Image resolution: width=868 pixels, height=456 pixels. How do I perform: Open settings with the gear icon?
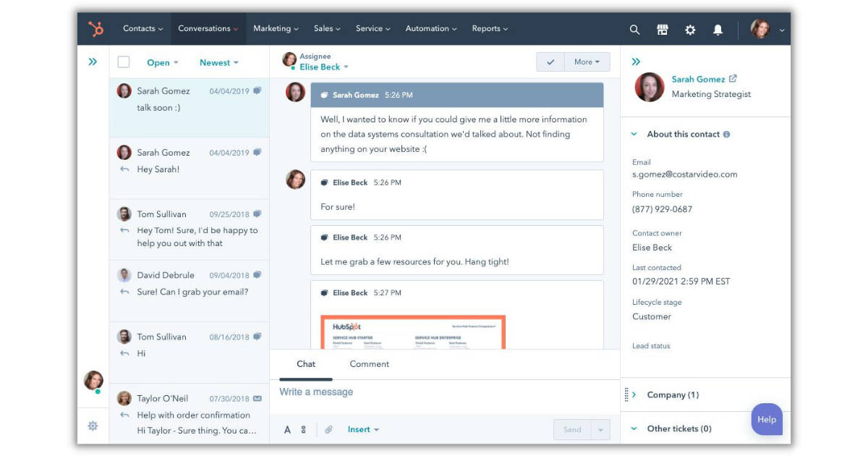point(689,30)
